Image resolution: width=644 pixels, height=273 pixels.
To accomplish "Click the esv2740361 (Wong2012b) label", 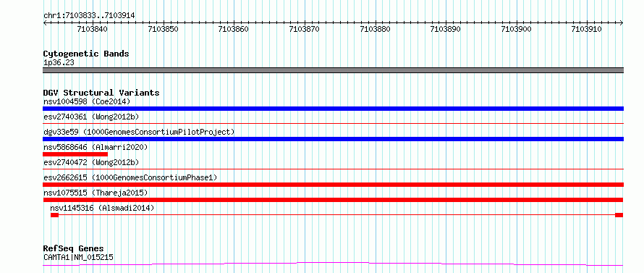I will [91, 117].
